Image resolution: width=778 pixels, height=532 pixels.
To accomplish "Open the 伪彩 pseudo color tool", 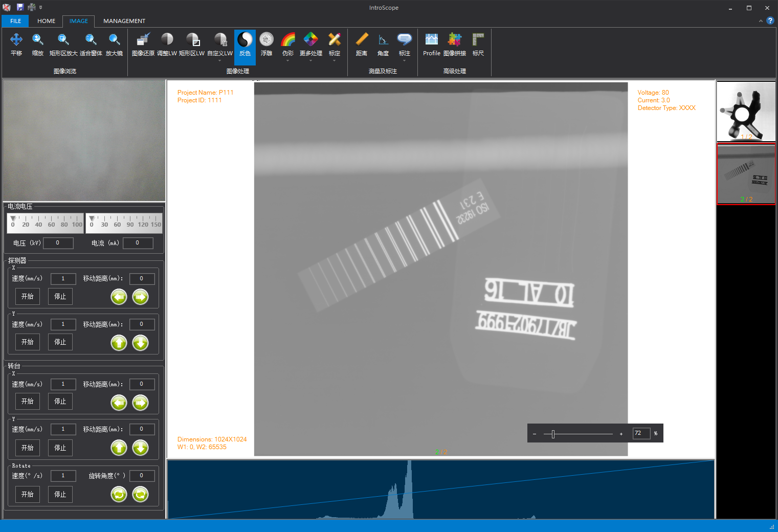I will pyautogui.click(x=288, y=45).
